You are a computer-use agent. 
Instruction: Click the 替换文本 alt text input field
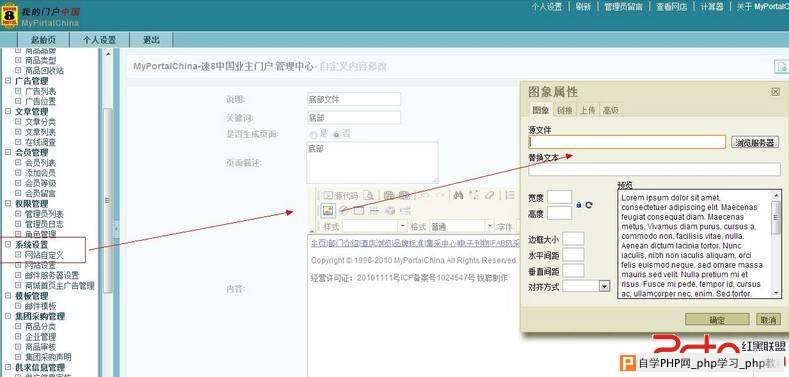[654, 169]
